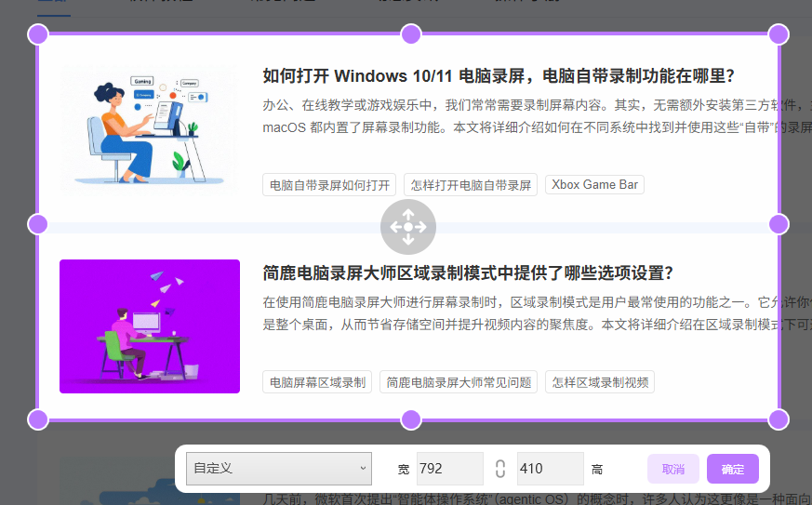Click the left-middle edge resize handle

pyautogui.click(x=38, y=224)
